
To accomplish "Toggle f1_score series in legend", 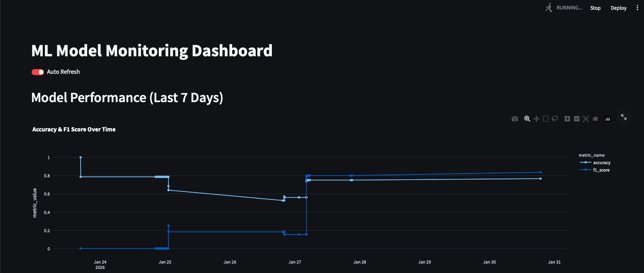I will tap(595, 170).
